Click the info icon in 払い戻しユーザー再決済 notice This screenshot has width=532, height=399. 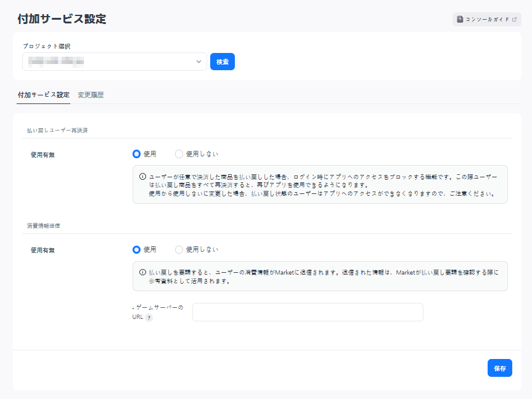tap(142, 176)
